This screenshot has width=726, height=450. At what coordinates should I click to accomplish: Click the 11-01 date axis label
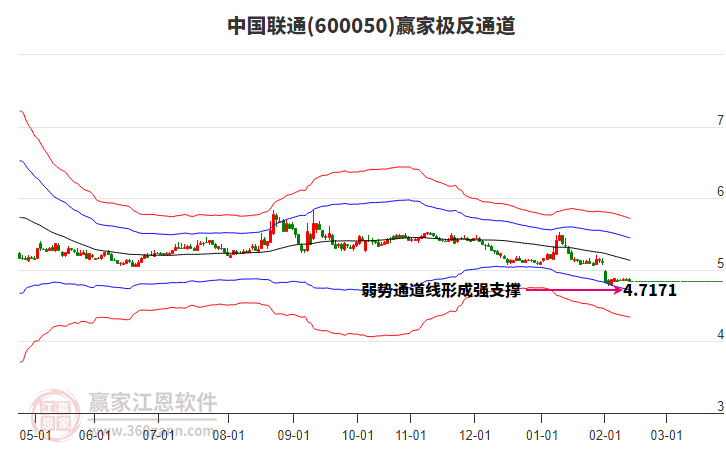click(x=411, y=435)
